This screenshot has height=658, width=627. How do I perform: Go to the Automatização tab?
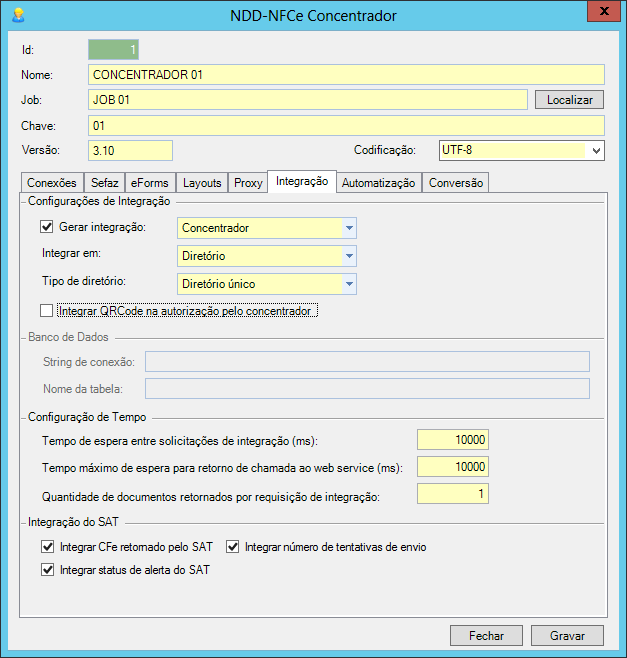[x=378, y=183]
